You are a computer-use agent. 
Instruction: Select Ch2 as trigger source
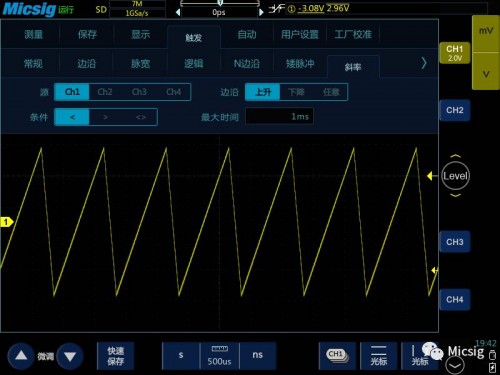click(x=105, y=92)
